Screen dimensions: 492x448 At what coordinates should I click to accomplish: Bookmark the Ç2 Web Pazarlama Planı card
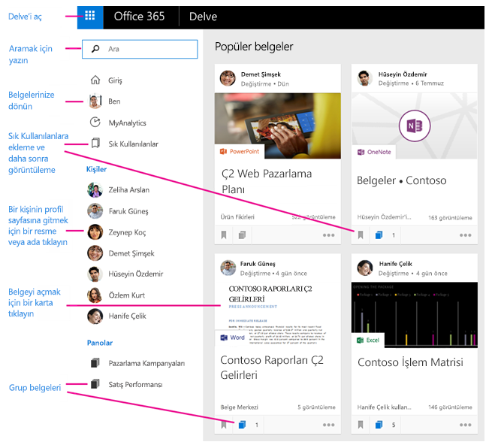pos(224,235)
